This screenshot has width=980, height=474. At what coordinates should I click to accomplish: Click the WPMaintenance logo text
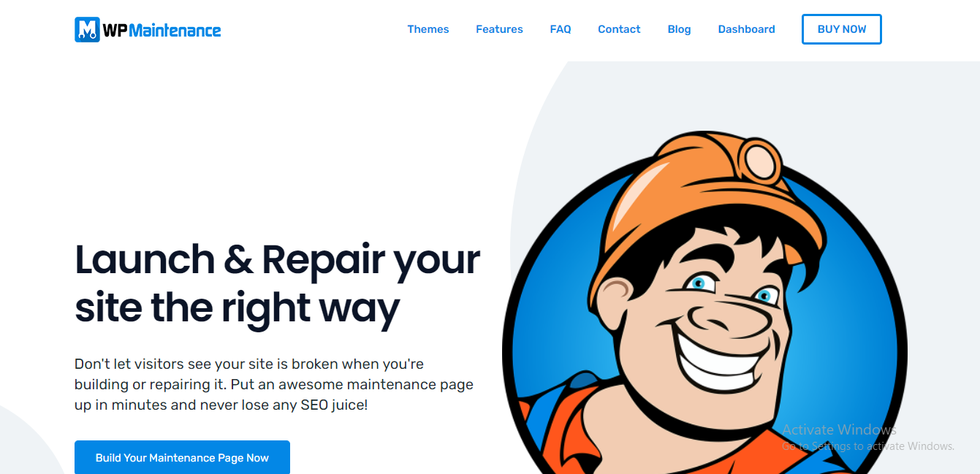tap(162, 30)
